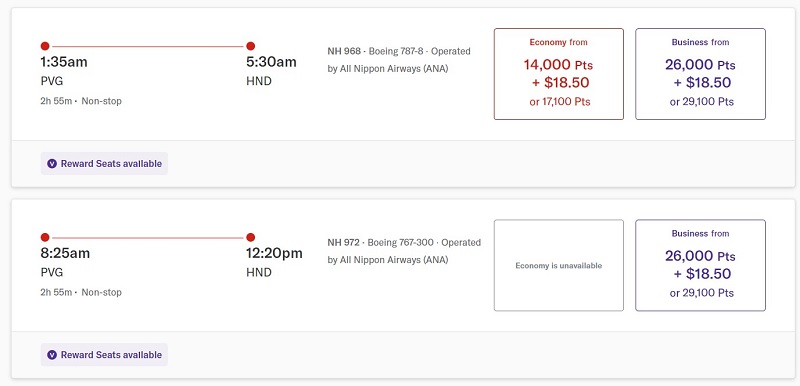Click first Reward Seats available badge
Image resolution: width=800 pixels, height=386 pixels.
[104, 164]
